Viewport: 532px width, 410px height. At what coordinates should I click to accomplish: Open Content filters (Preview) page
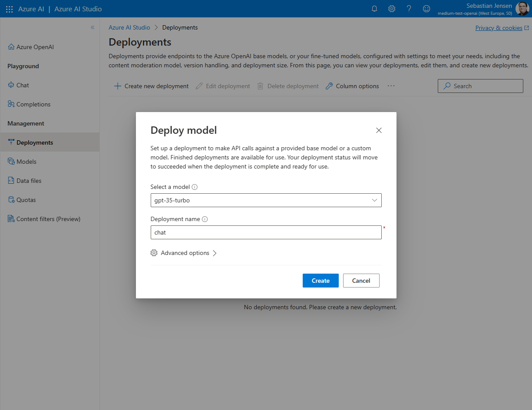[48, 219]
